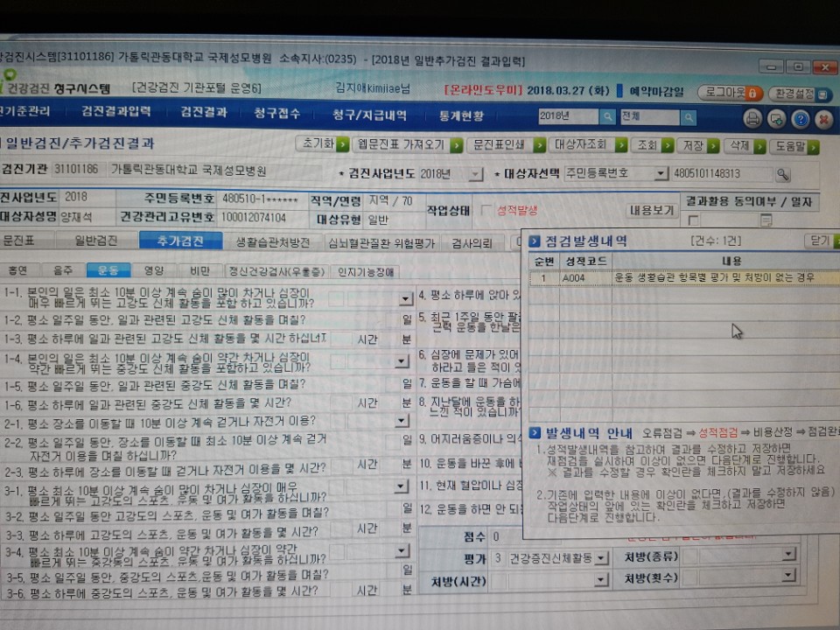
Task: Open the 청구/지급내역 menu
Action: (x=369, y=114)
